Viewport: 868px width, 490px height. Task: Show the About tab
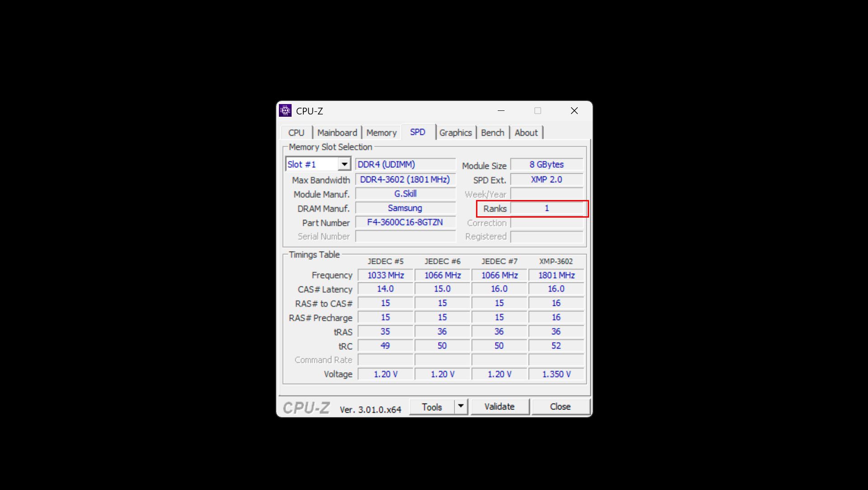(x=526, y=133)
